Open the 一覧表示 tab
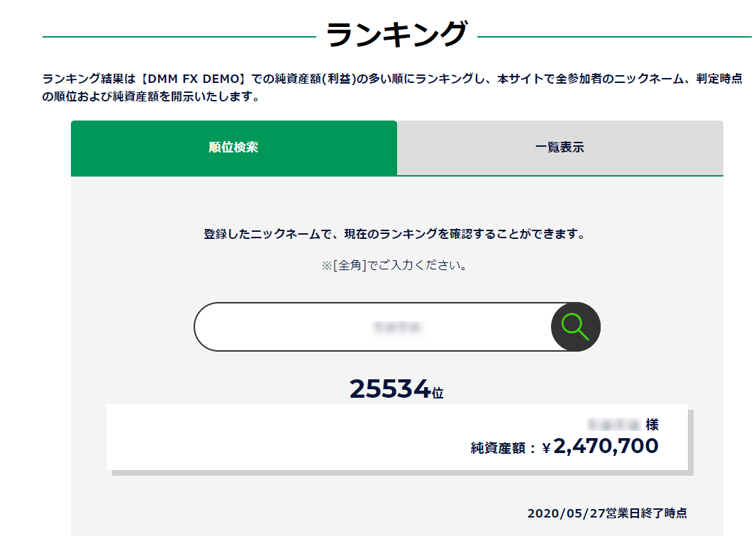The height and width of the screenshot is (536, 756). tap(560, 147)
